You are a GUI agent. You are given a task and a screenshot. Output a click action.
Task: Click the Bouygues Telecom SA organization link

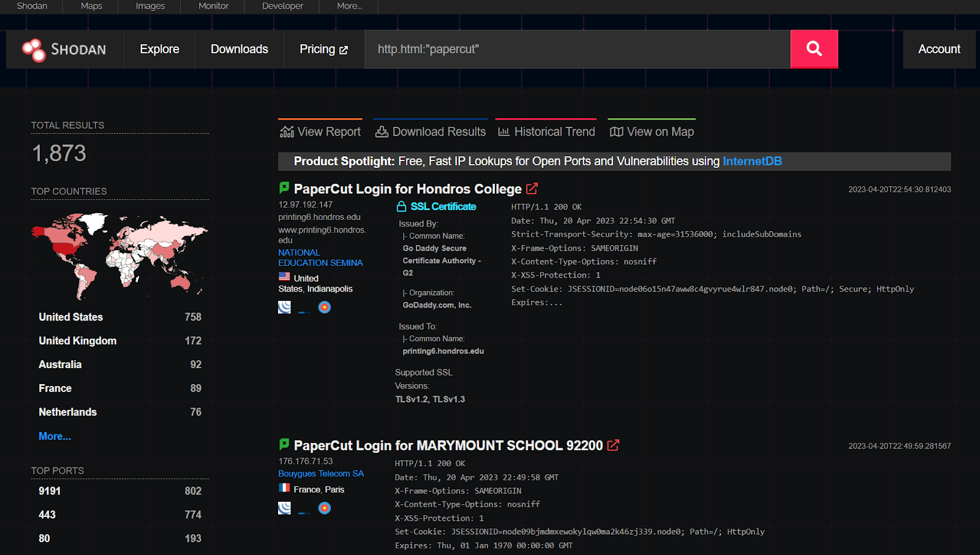point(321,474)
